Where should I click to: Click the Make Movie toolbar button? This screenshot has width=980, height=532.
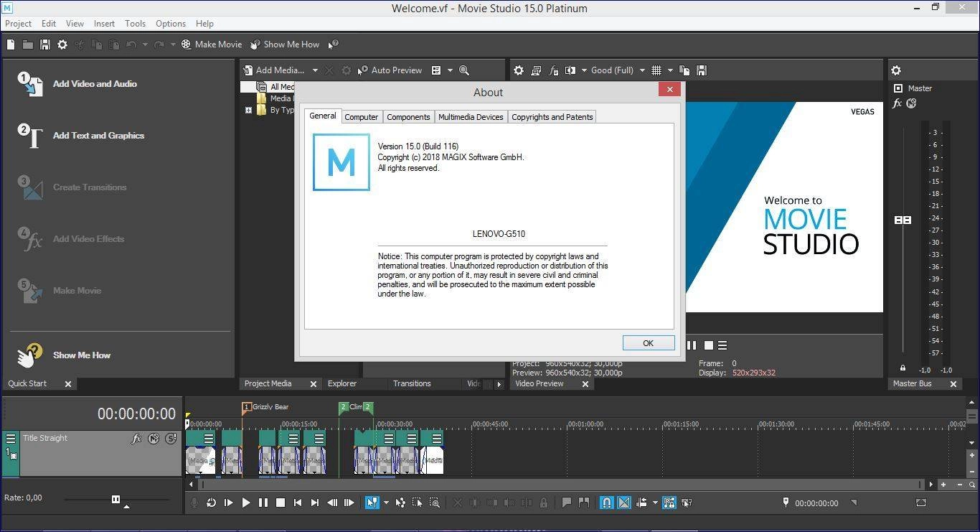(212, 45)
